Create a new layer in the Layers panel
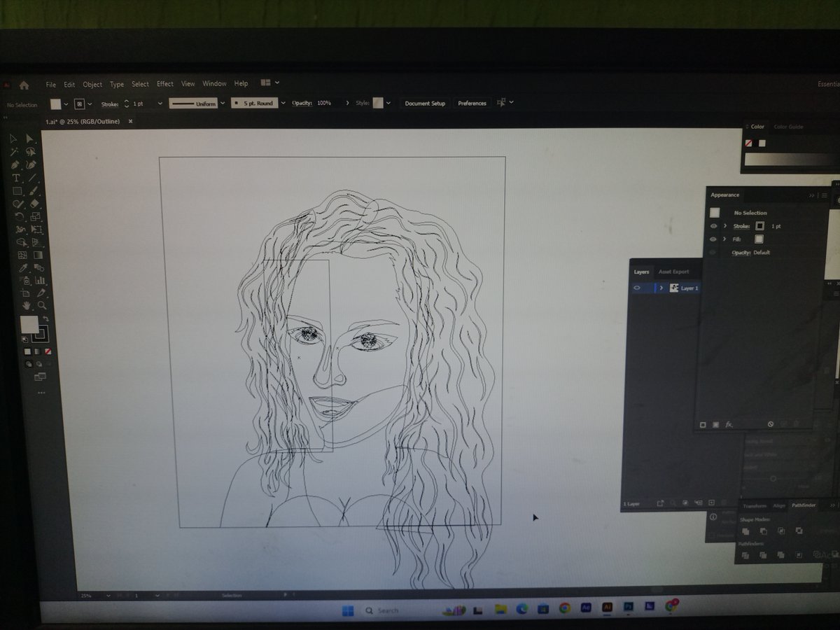Viewport: 840px width, 630px height. (713, 503)
